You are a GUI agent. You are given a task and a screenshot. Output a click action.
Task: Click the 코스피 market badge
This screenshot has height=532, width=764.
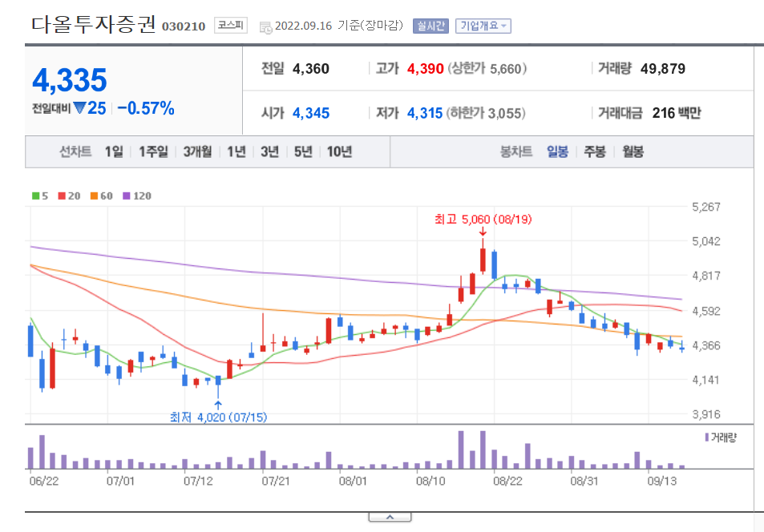[231, 25]
